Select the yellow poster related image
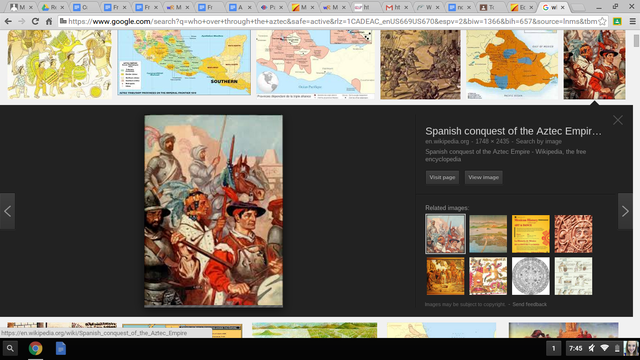 (x=531, y=234)
